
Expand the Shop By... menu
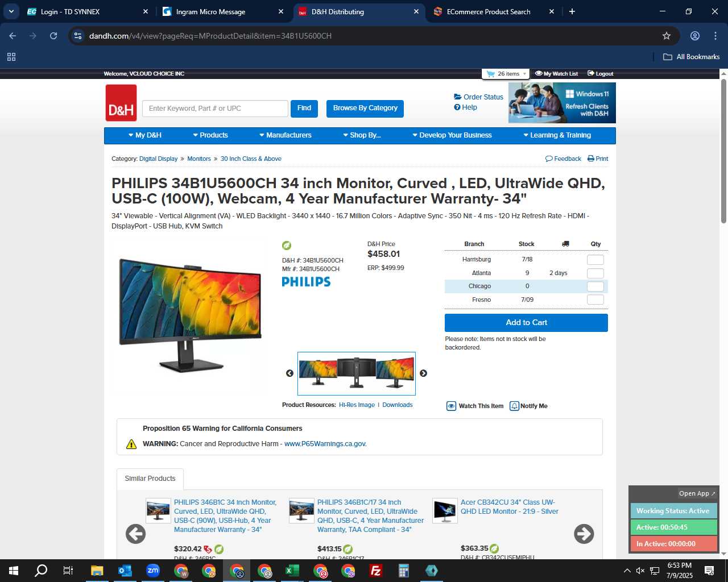362,135
